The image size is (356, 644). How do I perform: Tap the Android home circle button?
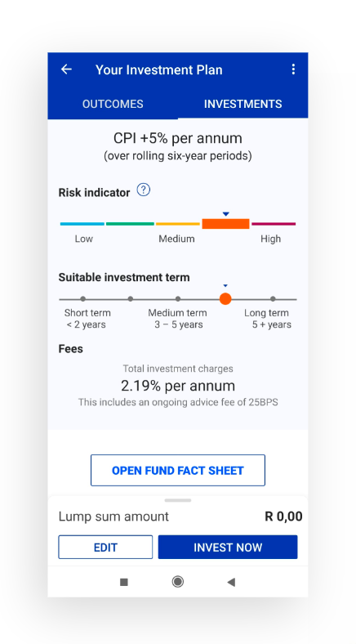click(177, 582)
